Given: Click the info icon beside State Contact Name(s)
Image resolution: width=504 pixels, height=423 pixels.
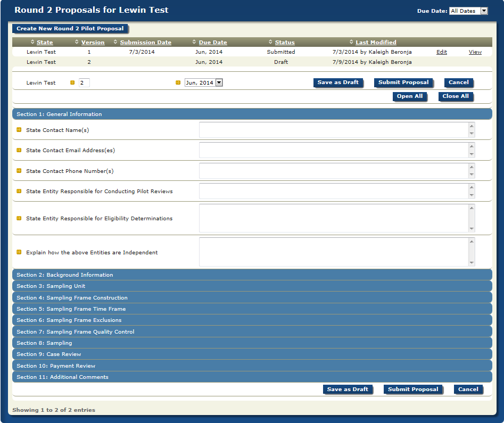Looking at the screenshot, I should click(x=19, y=130).
